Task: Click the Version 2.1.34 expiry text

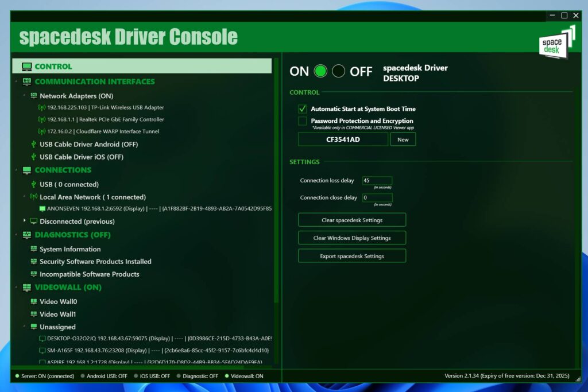Action: click(507, 376)
